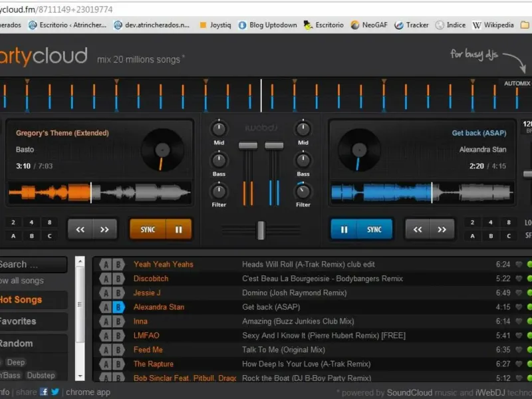The height and width of the screenshot is (399, 532).
Task: Share on Twitter icon
Action: [55, 392]
